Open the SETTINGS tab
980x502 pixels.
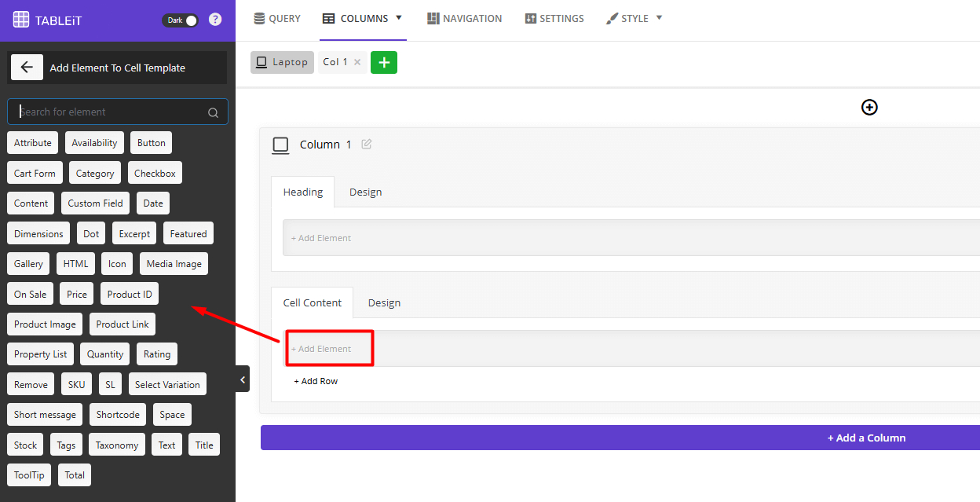pyautogui.click(x=554, y=18)
